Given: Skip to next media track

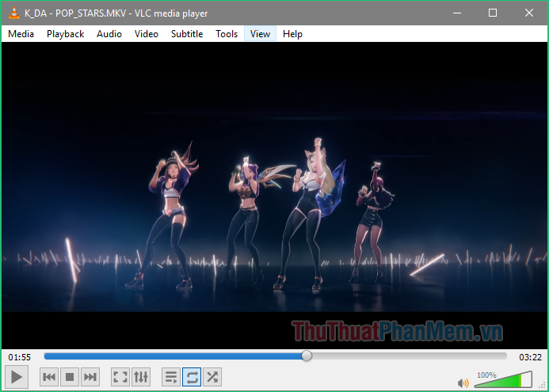Looking at the screenshot, I should tap(90, 377).
